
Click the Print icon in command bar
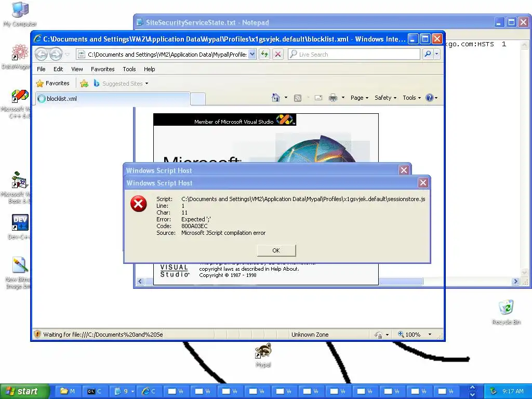[333, 98]
